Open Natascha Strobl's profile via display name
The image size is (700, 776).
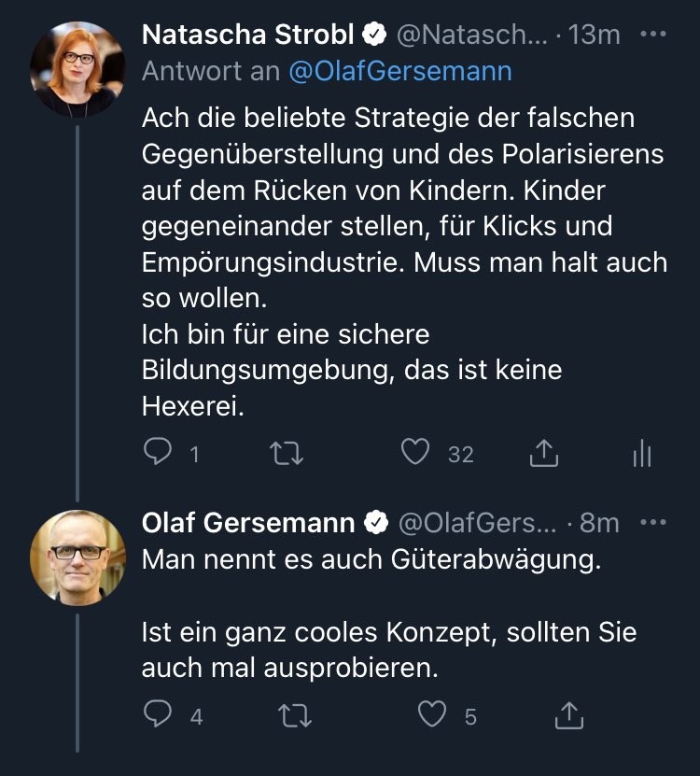(x=247, y=35)
